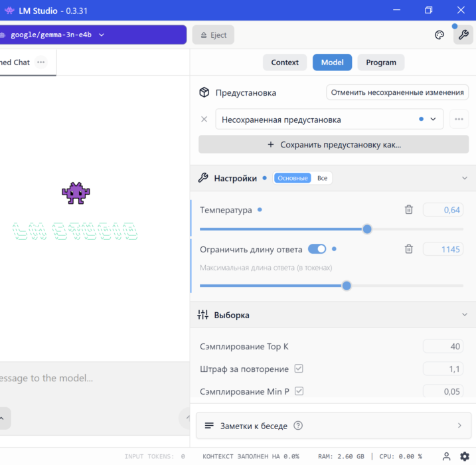Click Сохранить предустановку как... button
Viewport: 476px width, 465px height.
pos(334,145)
